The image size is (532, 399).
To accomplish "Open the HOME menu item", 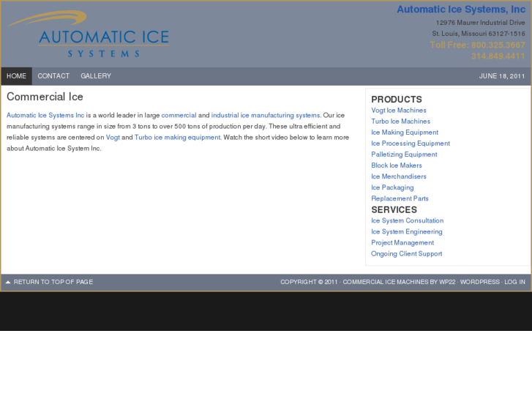I will (x=16, y=76).
